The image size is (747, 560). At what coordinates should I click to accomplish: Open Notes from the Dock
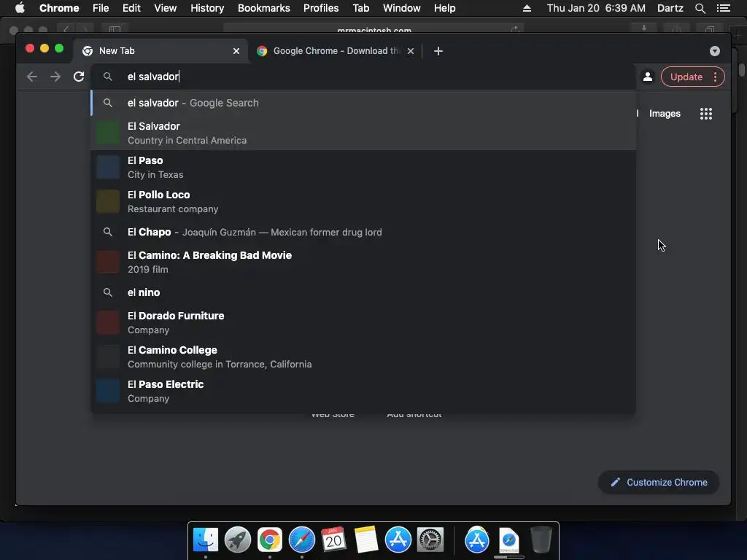click(x=366, y=540)
